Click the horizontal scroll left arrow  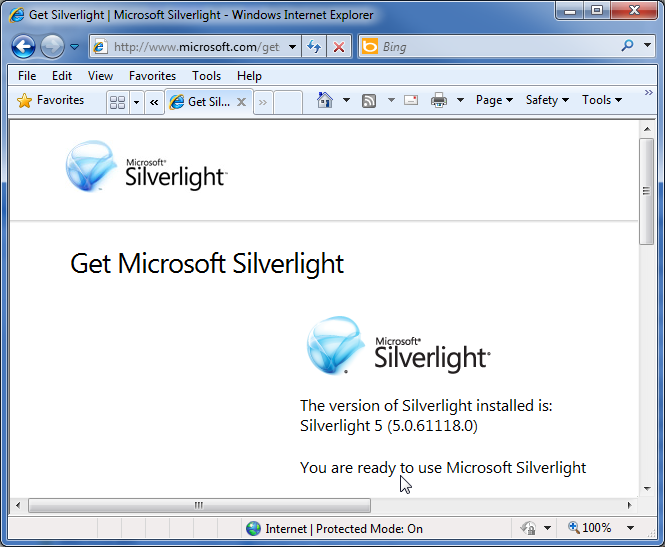[18, 505]
